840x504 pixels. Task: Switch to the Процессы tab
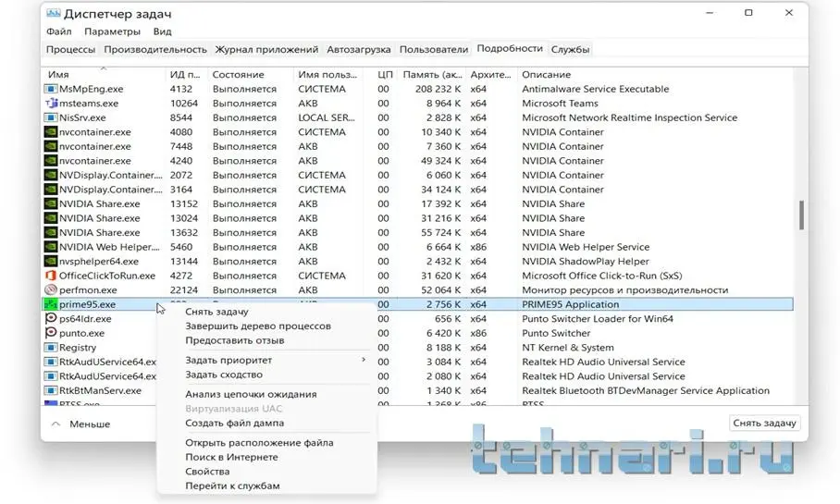(70, 49)
